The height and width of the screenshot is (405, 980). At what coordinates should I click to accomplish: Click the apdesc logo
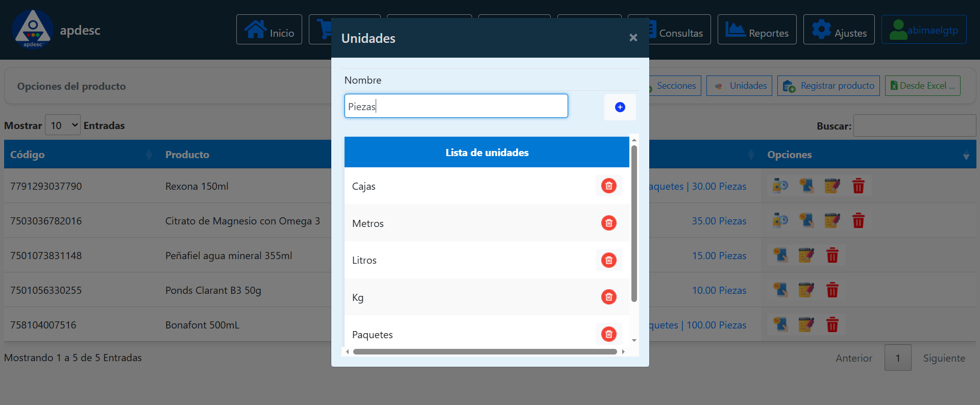(33, 29)
